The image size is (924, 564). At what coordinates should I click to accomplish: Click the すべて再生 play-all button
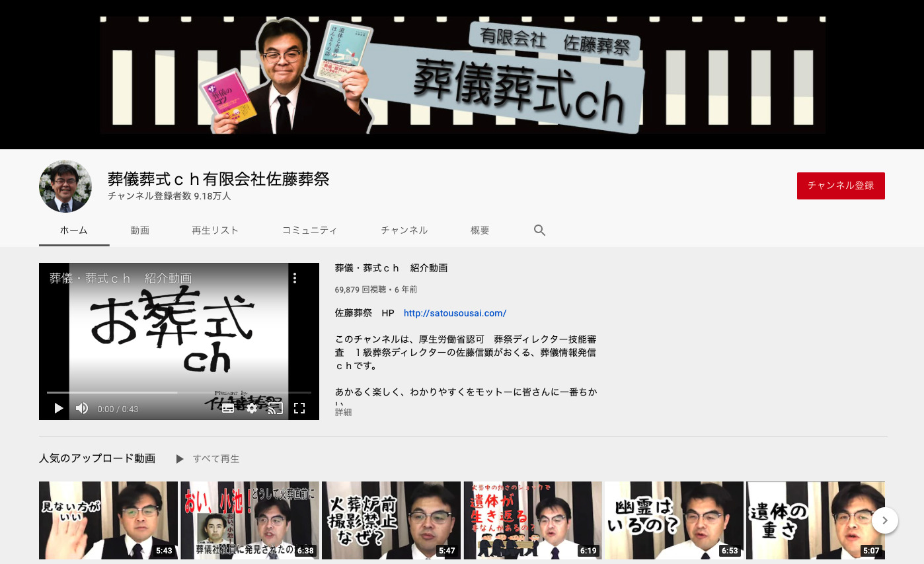[208, 458]
